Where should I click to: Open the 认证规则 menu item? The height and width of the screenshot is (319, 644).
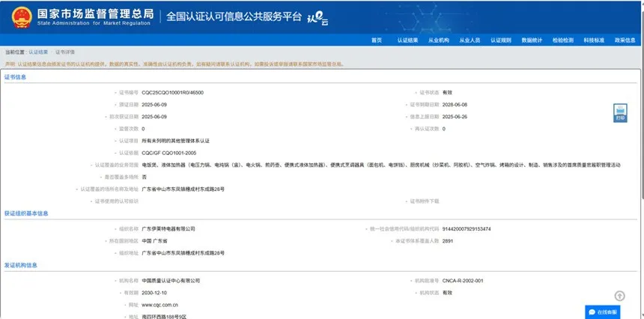click(501, 40)
